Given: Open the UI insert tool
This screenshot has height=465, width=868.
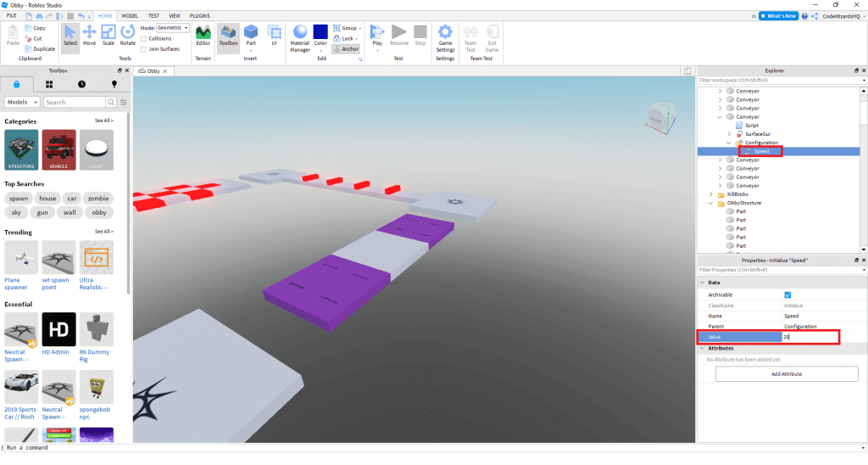Looking at the screenshot, I should point(274,36).
